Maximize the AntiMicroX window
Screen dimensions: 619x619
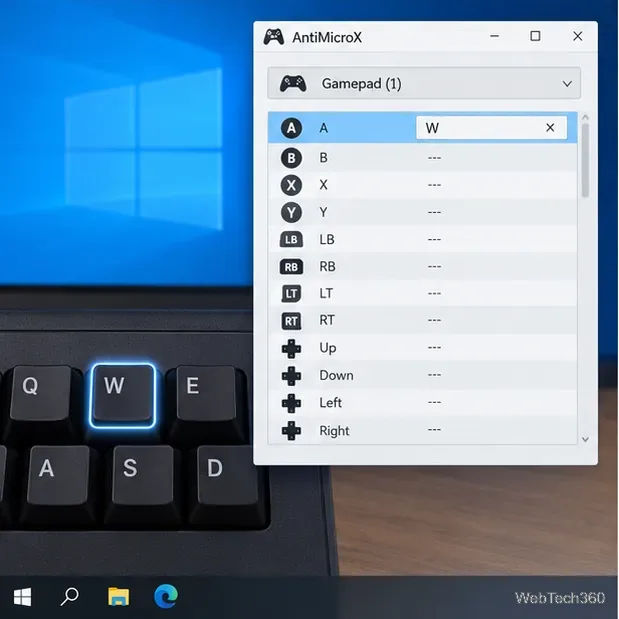(535, 36)
